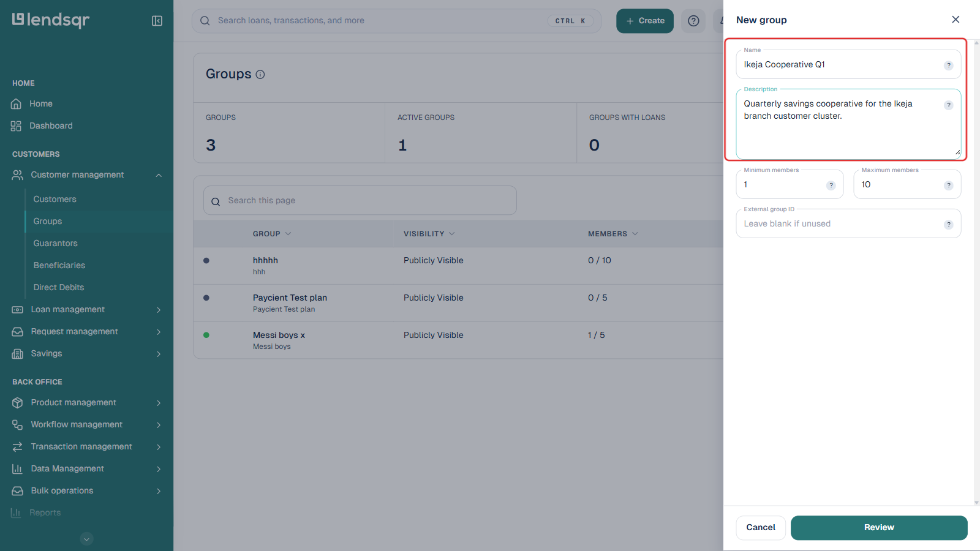Click the help icon in Maximum members field

click(x=949, y=186)
